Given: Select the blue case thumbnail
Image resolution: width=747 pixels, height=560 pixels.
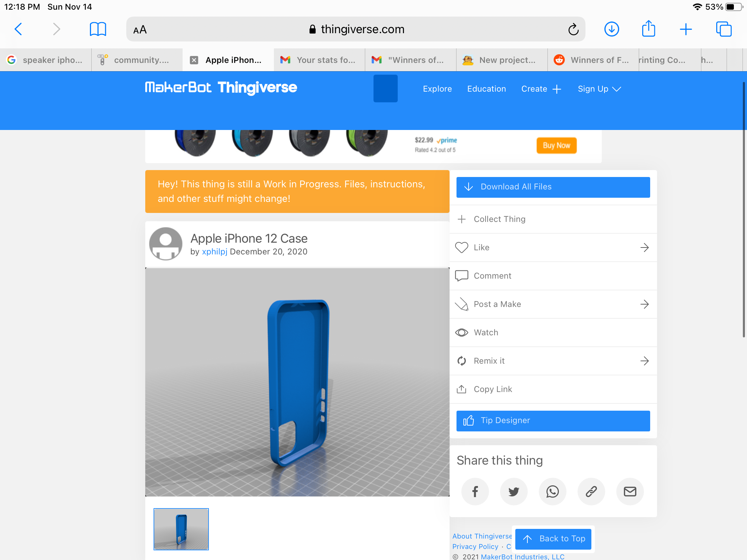Looking at the screenshot, I should 181,529.
